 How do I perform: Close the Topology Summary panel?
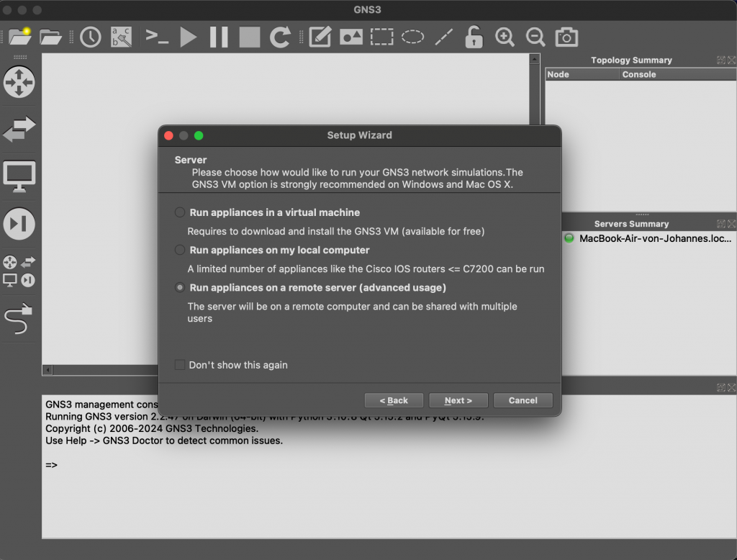coord(731,60)
